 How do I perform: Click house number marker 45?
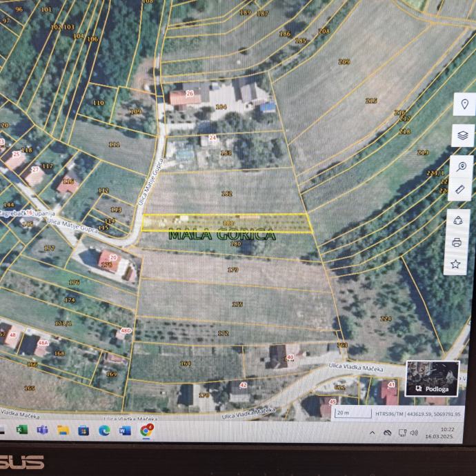pyautogui.click(x=333, y=402)
